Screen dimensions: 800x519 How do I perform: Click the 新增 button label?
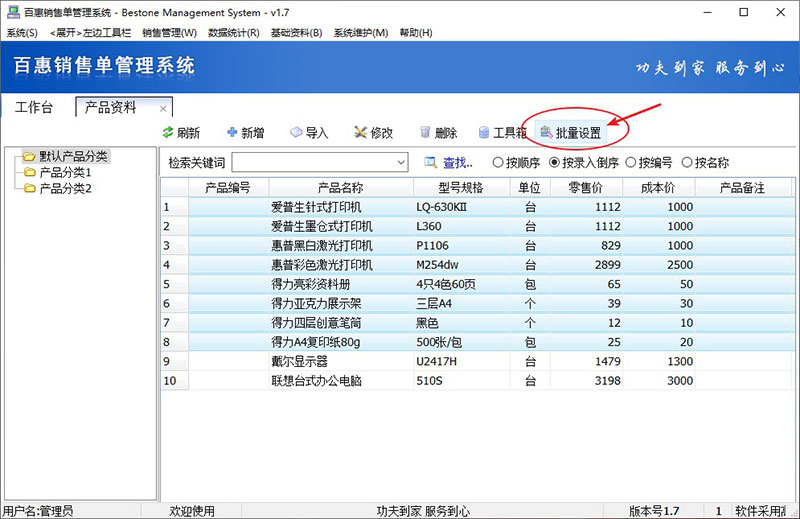253,133
